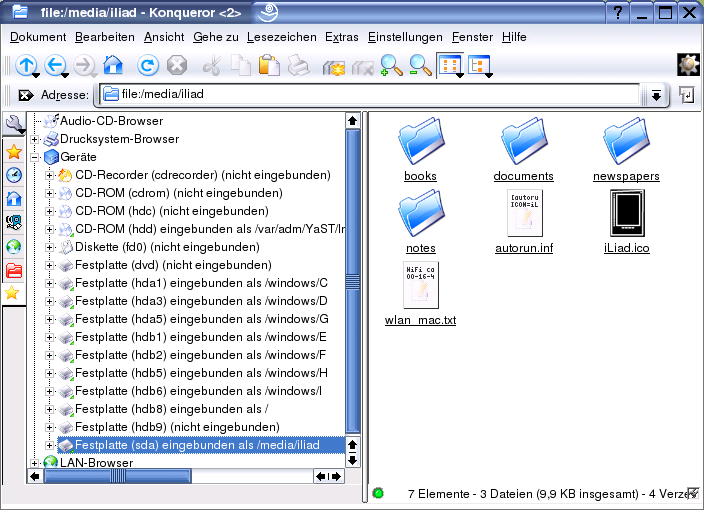The width and height of the screenshot is (704, 510).
Task: Expand the CD-Recorder (cdrecorder) node
Action: [x=49, y=176]
